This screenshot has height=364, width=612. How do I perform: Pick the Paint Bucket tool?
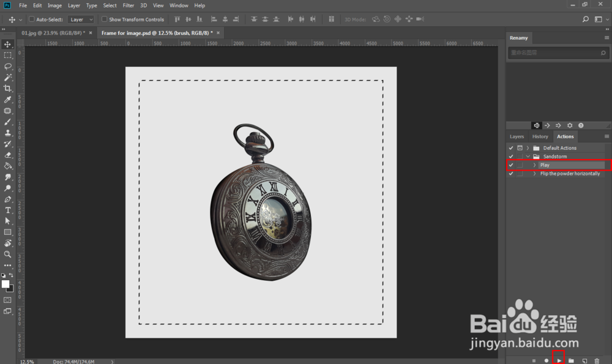pyautogui.click(x=7, y=166)
